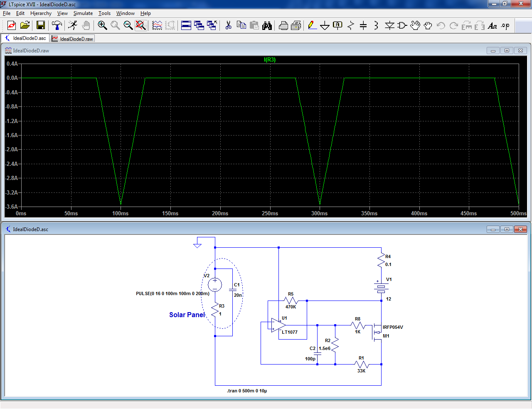Open the Tools menu
This screenshot has width=532, height=409.
(x=104, y=13)
